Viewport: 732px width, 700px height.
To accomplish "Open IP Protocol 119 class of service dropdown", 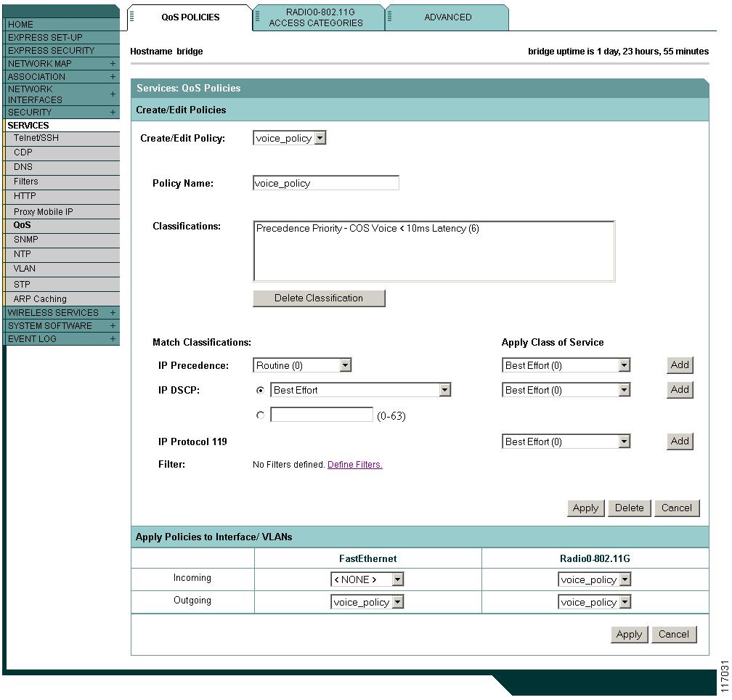I will (x=566, y=441).
